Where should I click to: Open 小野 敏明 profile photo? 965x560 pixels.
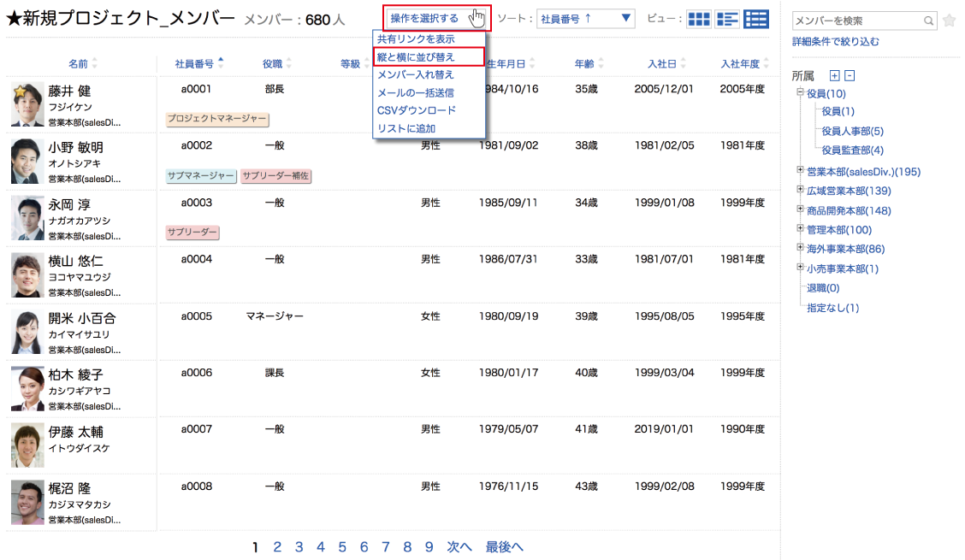click(x=27, y=162)
